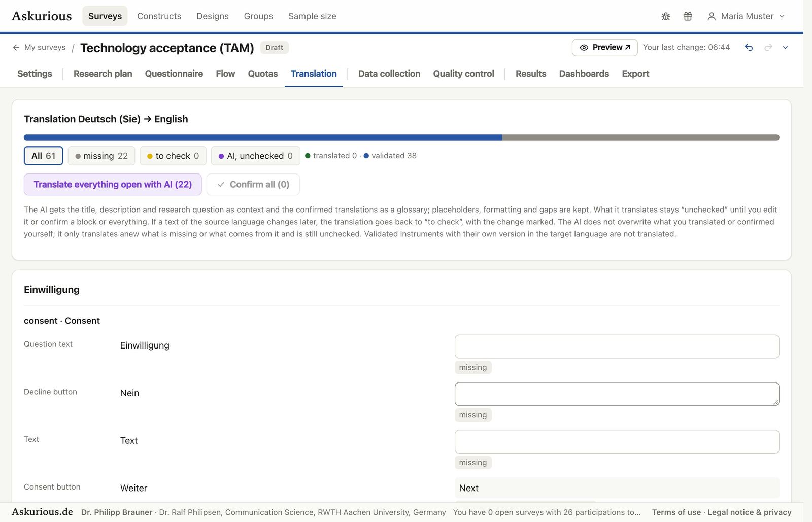This screenshot has width=812, height=522.
Task: Click the back arrow to My surveys
Action: (16, 47)
